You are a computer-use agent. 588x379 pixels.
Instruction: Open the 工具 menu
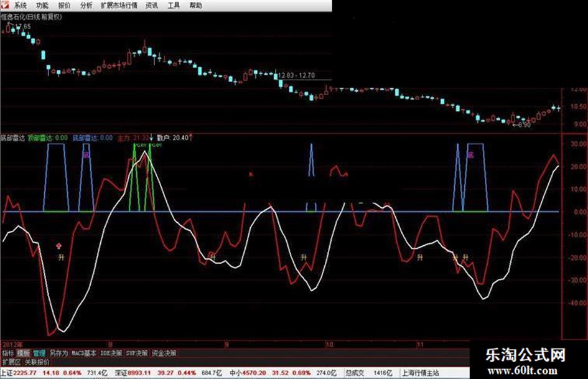point(173,5)
